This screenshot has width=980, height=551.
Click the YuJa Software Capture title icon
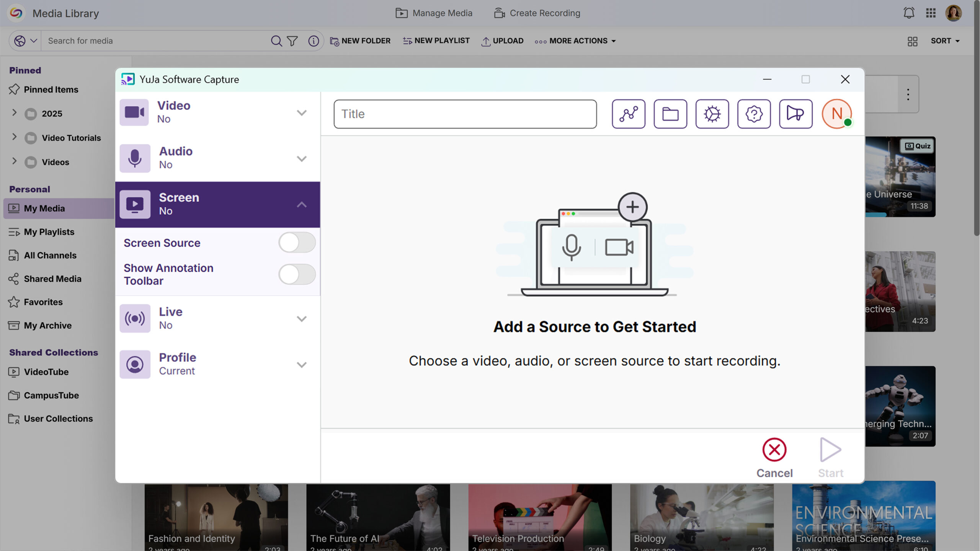[x=128, y=79]
